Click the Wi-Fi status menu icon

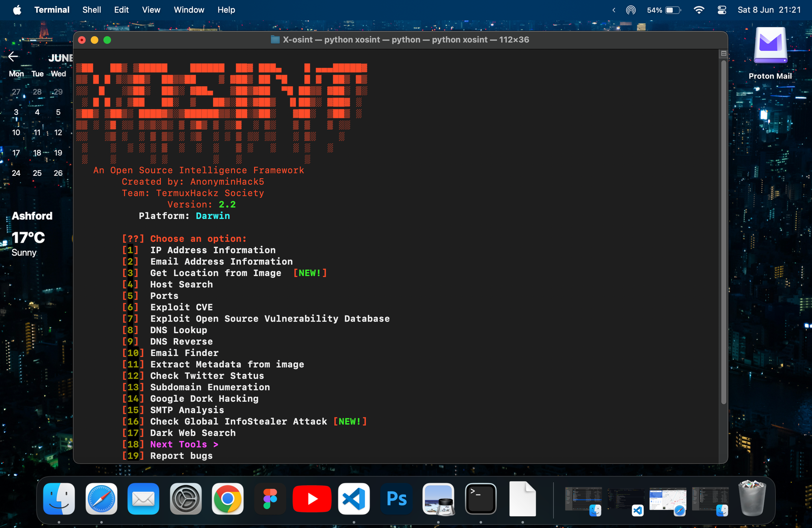coord(699,10)
